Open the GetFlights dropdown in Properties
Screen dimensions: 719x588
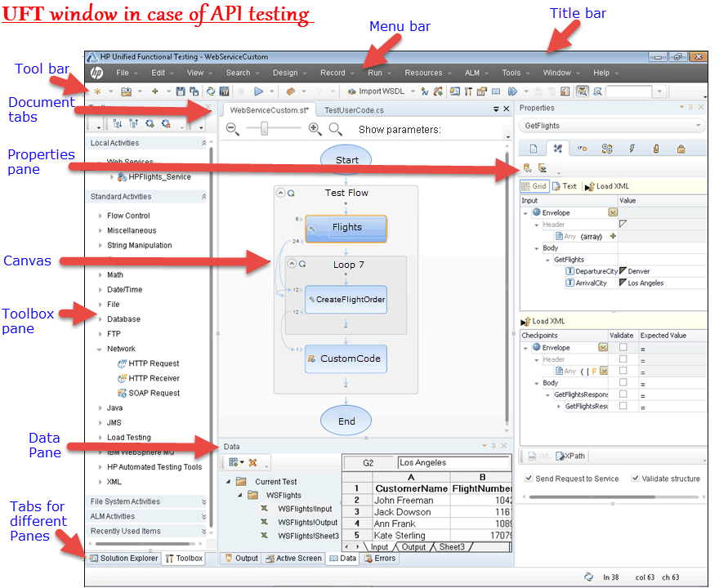[613, 126]
